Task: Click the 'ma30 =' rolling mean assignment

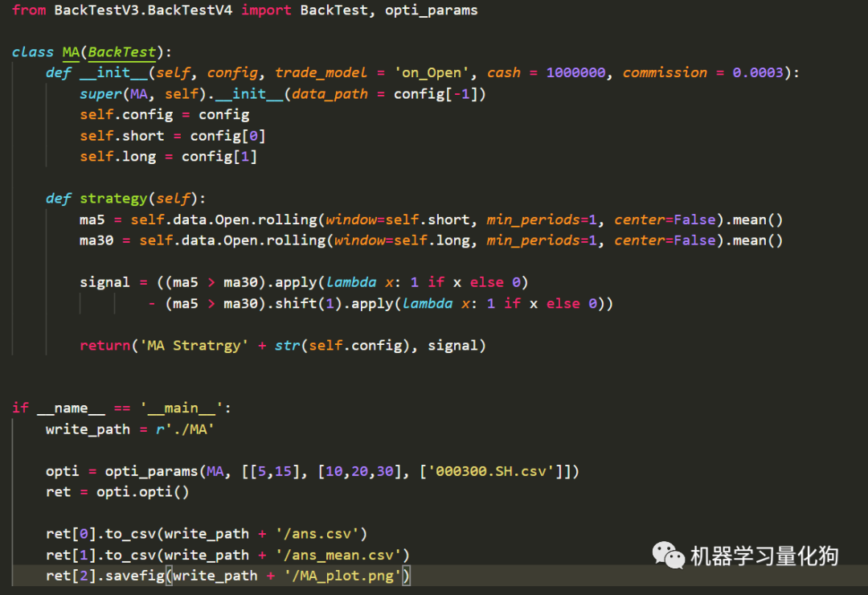Action: tap(432, 240)
